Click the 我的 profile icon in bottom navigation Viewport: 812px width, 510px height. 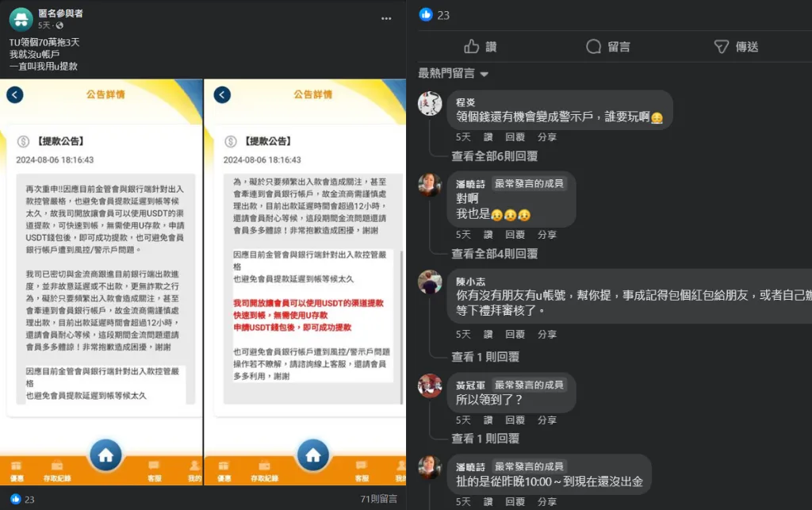194,468
